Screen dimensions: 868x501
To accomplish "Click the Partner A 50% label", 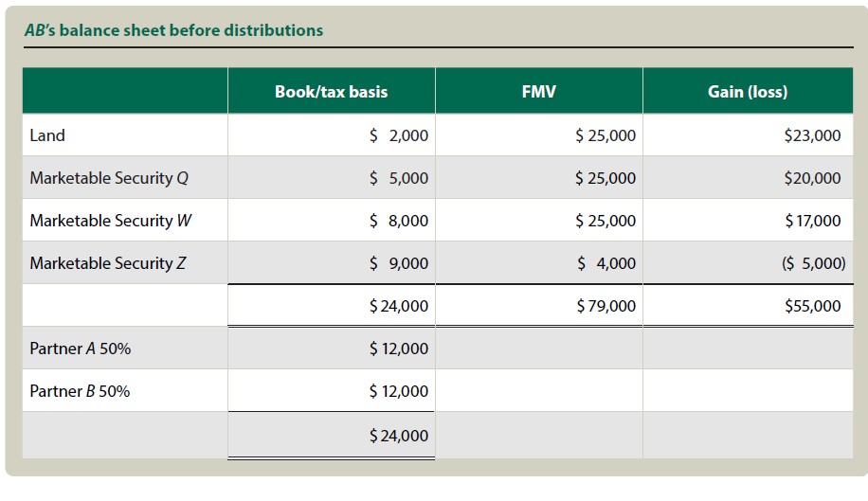I will 81,349.
